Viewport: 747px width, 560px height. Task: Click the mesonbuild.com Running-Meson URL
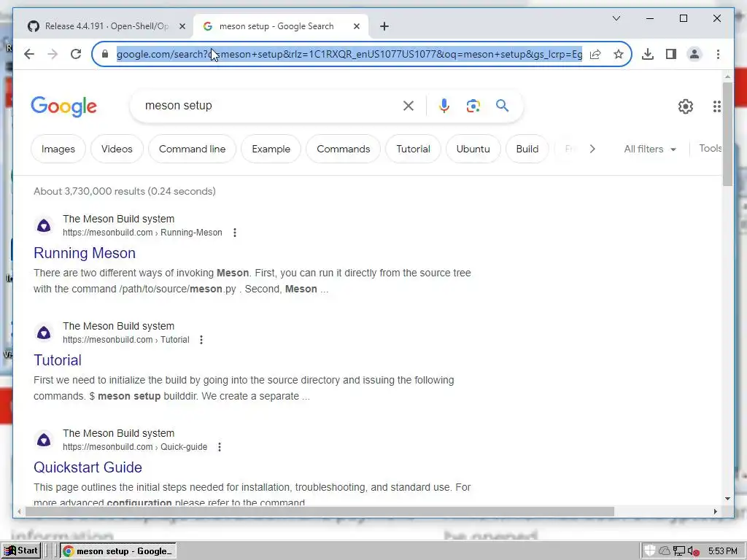pos(142,233)
